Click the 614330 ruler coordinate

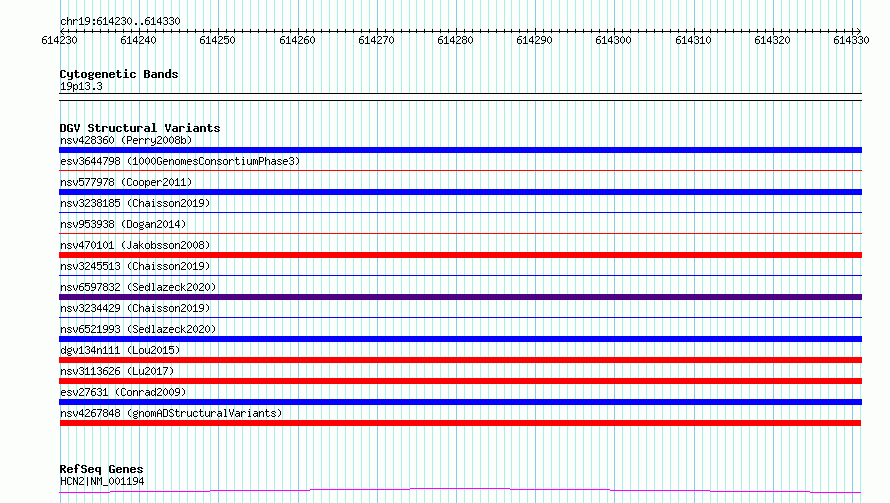851,40
